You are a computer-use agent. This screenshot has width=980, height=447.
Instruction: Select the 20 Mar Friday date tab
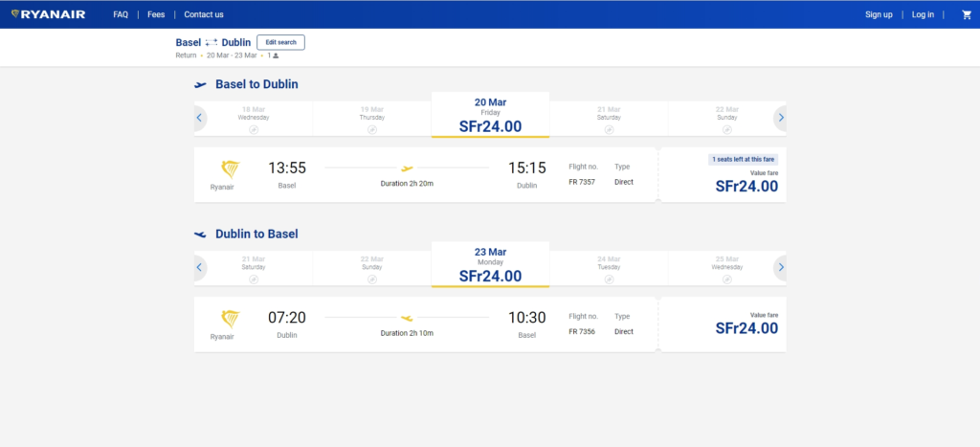[x=490, y=116]
